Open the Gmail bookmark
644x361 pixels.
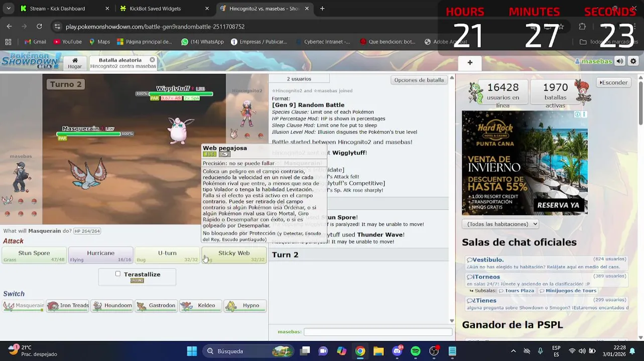(x=35, y=42)
